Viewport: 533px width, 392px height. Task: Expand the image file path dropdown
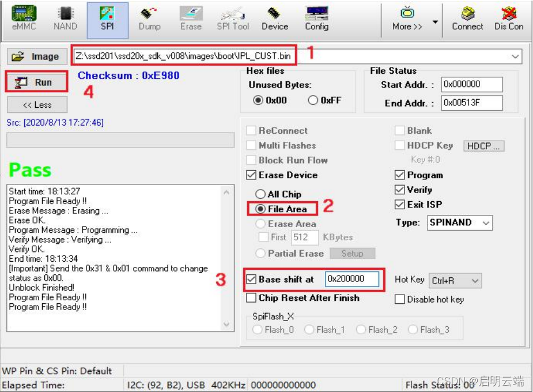[515, 56]
